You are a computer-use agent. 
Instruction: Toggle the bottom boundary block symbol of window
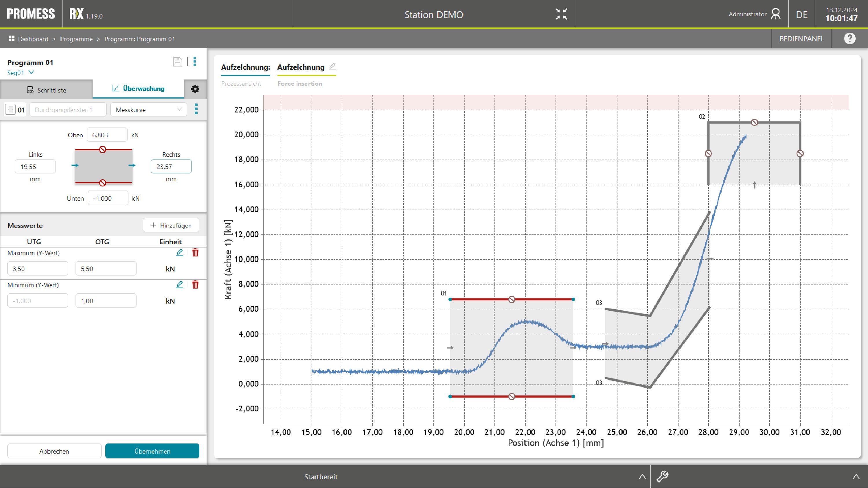[103, 183]
